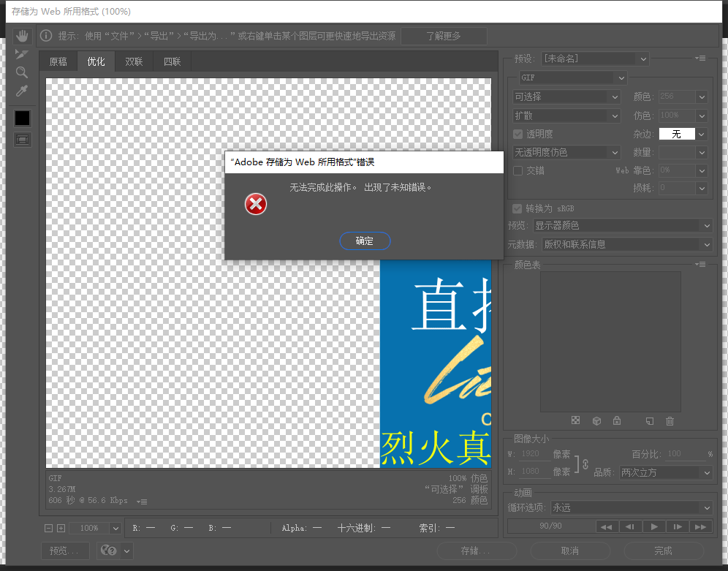Click 确定 in the error dialog

365,241
